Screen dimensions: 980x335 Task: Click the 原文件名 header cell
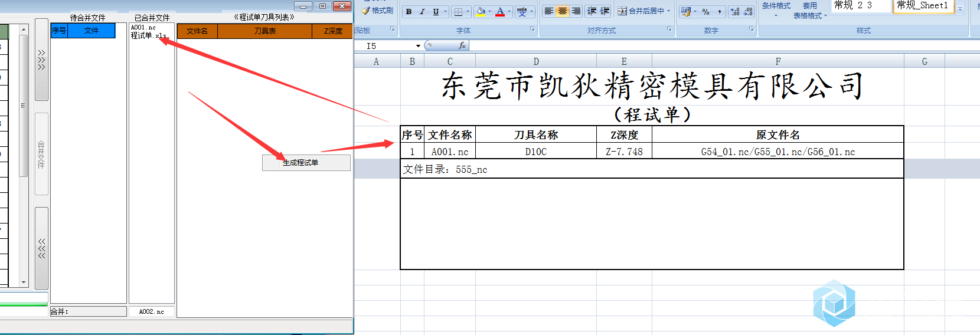tap(778, 135)
